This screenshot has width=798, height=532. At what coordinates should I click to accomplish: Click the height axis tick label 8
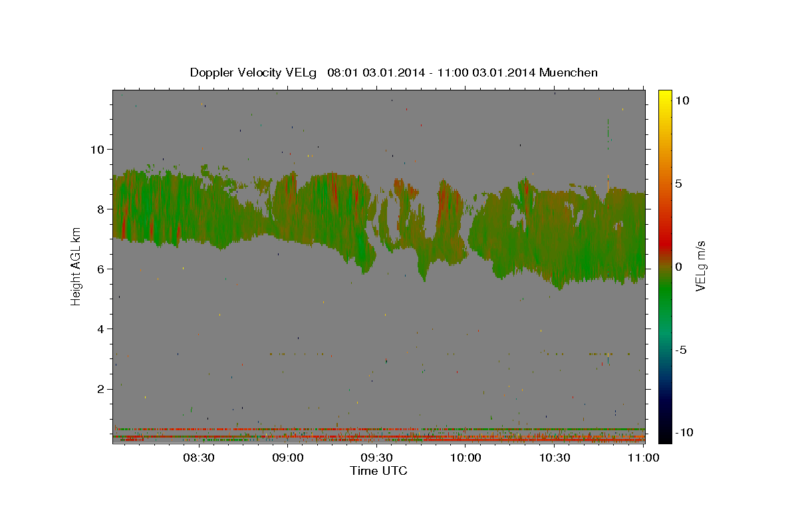100,209
